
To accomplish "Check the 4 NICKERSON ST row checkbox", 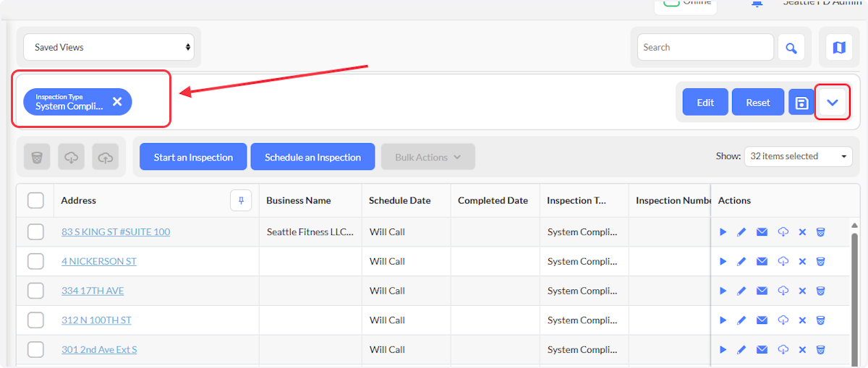I will [x=35, y=261].
